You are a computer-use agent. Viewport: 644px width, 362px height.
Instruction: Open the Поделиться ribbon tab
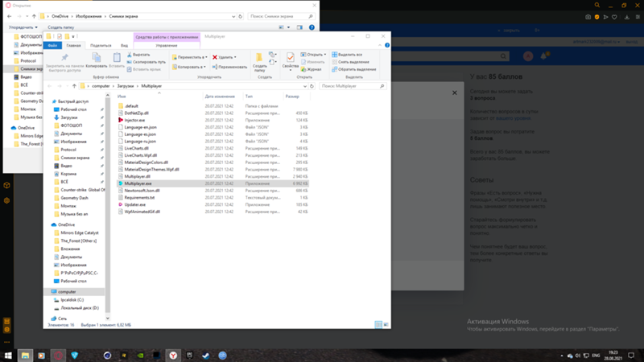click(101, 46)
